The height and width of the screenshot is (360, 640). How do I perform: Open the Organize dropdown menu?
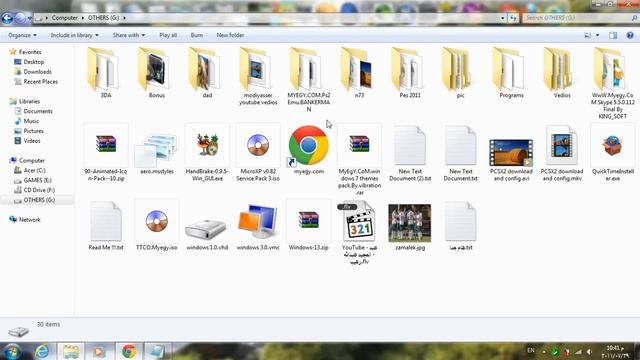(22, 35)
